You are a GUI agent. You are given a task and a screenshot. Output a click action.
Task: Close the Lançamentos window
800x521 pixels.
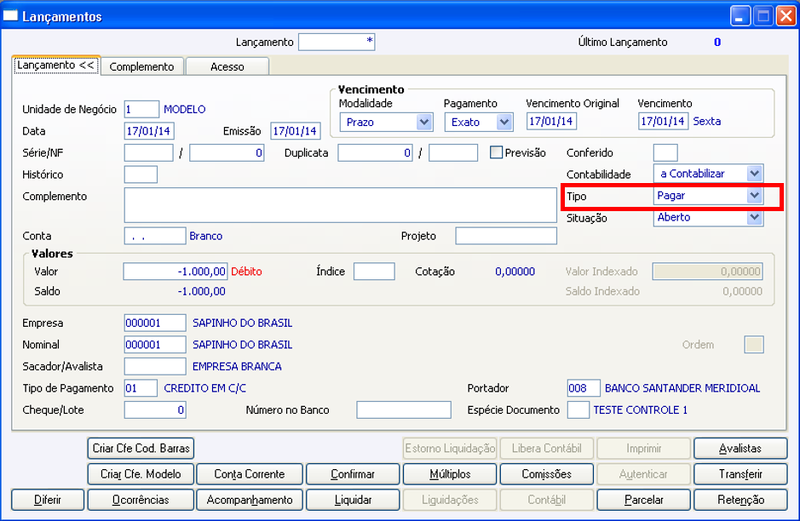tap(786, 16)
